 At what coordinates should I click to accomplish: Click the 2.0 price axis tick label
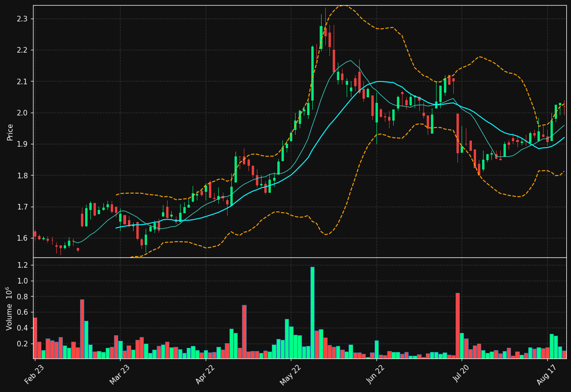23,113
